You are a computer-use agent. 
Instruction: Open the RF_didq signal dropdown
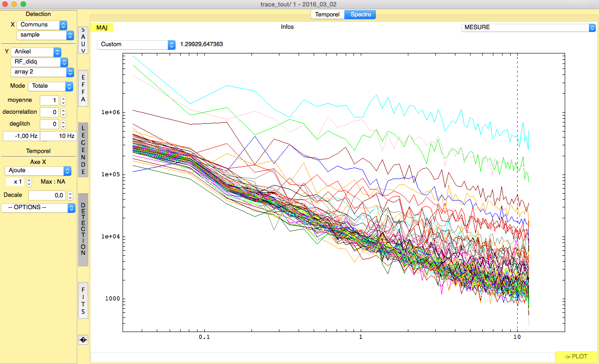(x=39, y=62)
